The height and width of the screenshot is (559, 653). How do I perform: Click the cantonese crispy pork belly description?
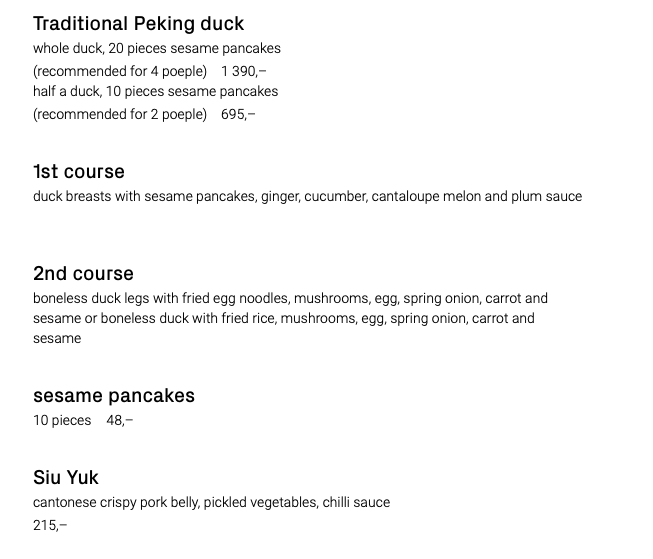click(x=212, y=502)
